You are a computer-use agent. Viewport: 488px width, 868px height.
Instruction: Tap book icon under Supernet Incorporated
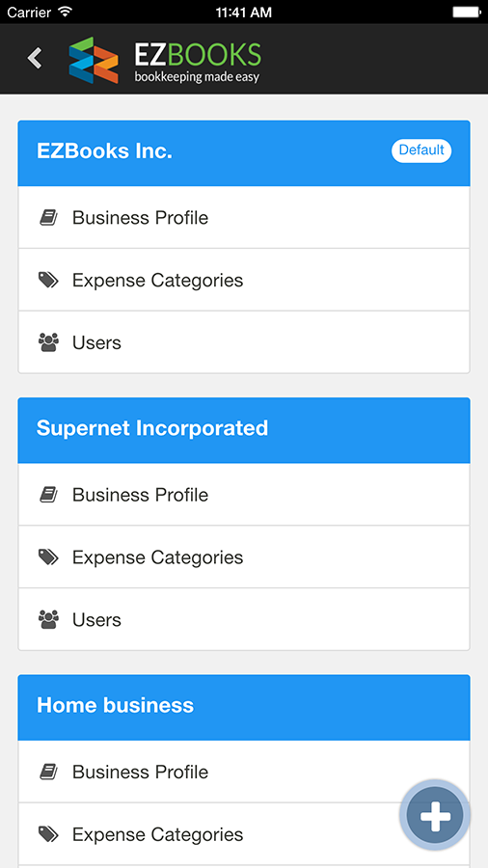coord(48,495)
